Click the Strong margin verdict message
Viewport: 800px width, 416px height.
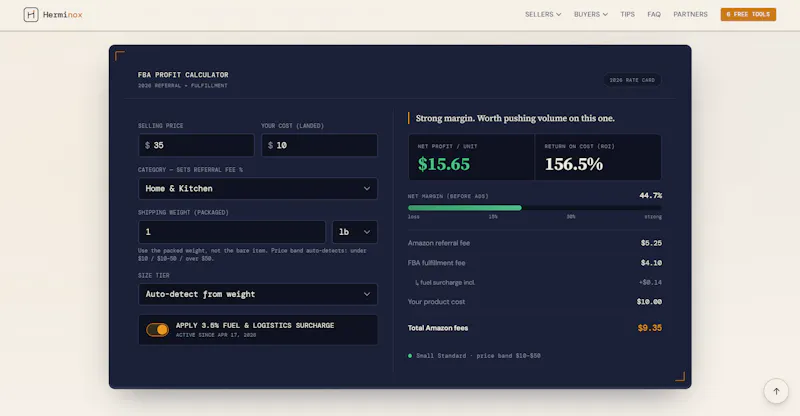click(x=515, y=118)
